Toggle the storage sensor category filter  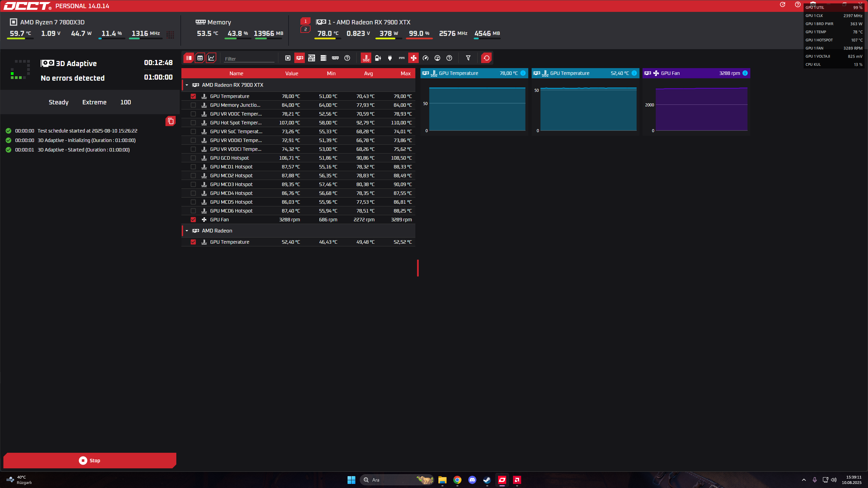coord(323,58)
